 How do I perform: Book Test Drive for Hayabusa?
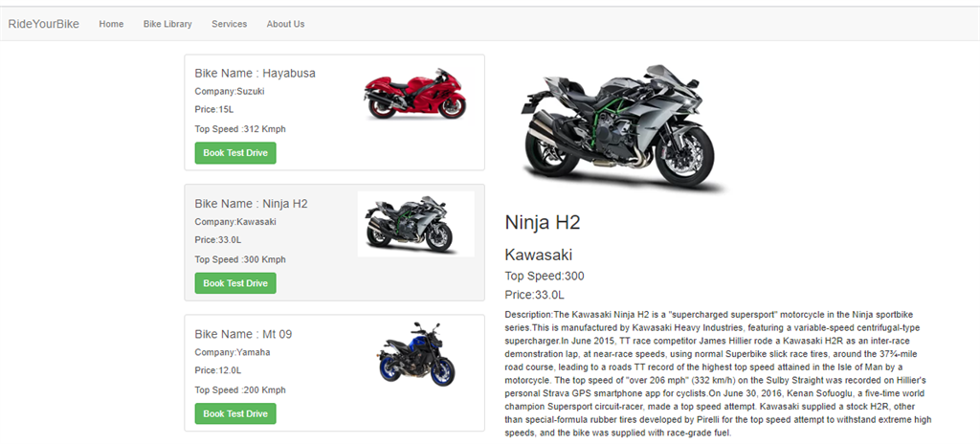(235, 153)
